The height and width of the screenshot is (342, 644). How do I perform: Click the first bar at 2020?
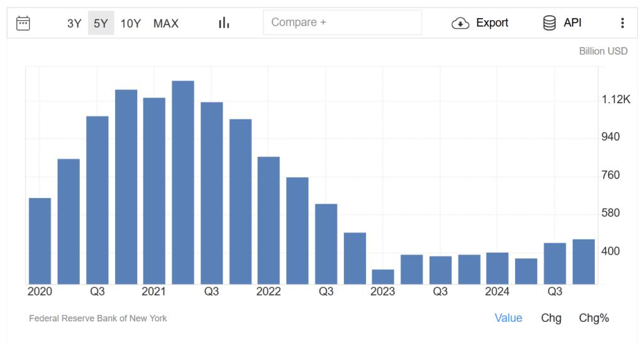40,241
